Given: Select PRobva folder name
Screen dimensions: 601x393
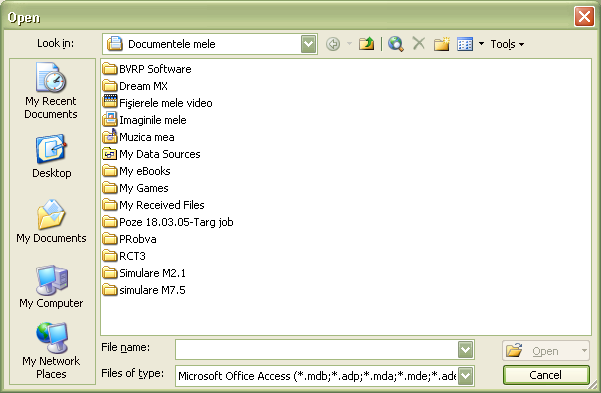Looking at the screenshot, I should point(138,239).
